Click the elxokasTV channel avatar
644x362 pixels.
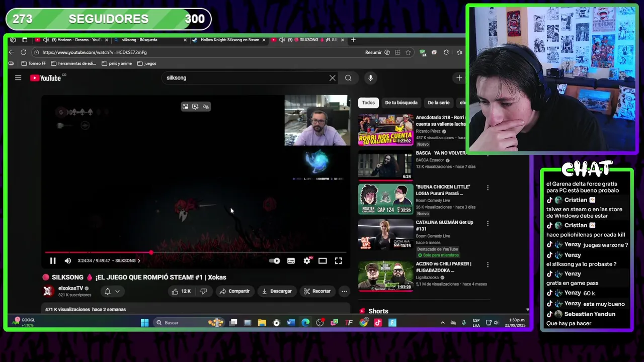coord(48,291)
